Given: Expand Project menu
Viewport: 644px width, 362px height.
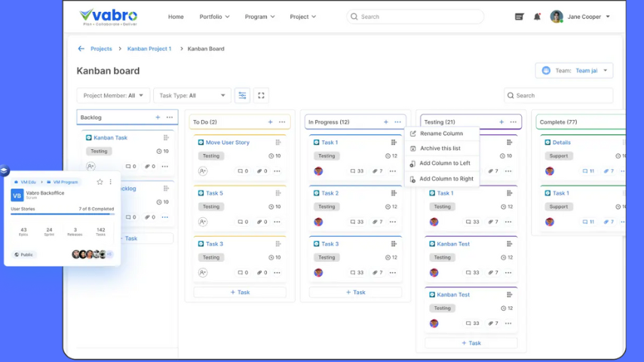Looking at the screenshot, I should click(302, 17).
